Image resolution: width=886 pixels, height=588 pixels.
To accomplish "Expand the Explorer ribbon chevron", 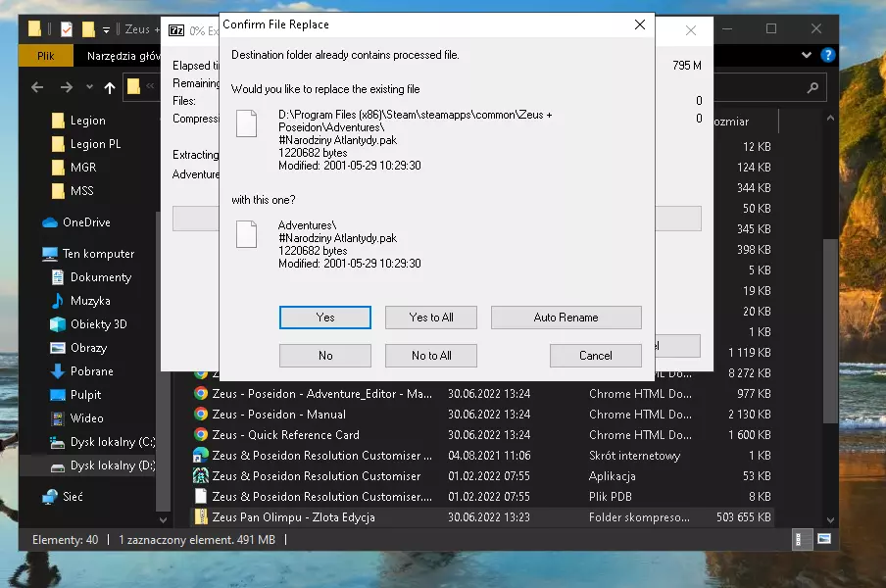I will [x=807, y=55].
